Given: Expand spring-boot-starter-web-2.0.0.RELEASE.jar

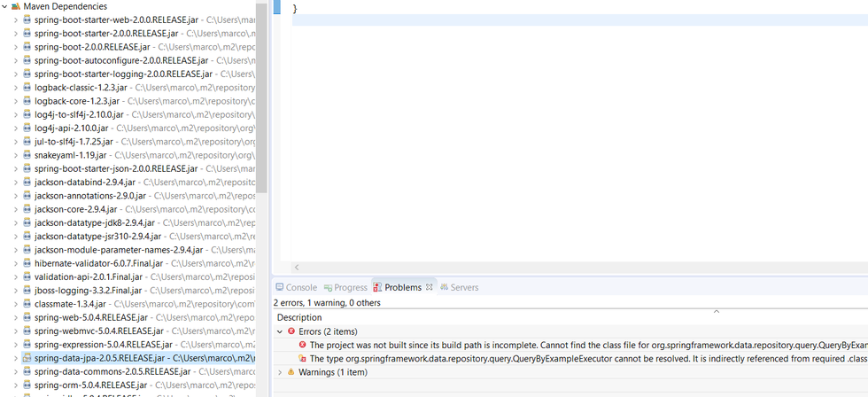Looking at the screenshot, I should click(16, 19).
